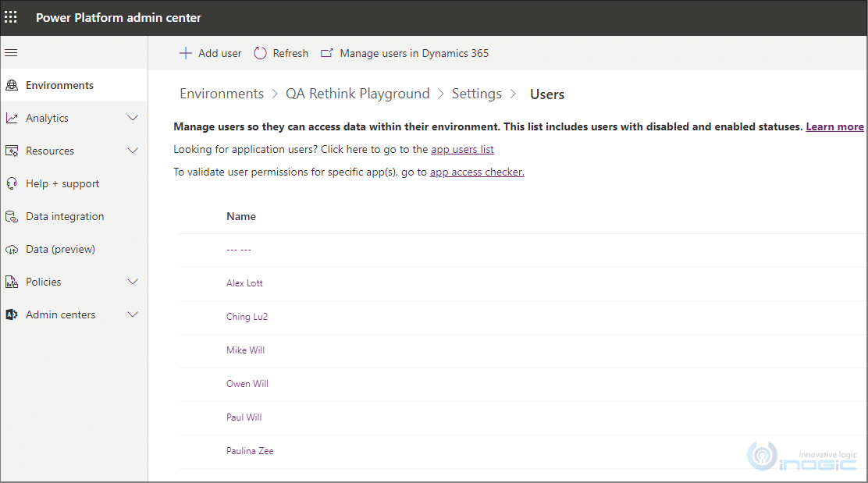Click the Data (preview) cloud icon
Viewport: 868px width, 483px height.
click(12, 250)
